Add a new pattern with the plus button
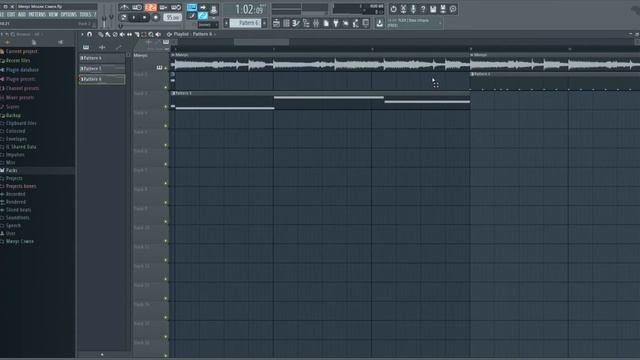The width and height of the screenshot is (640, 360). 264,23
